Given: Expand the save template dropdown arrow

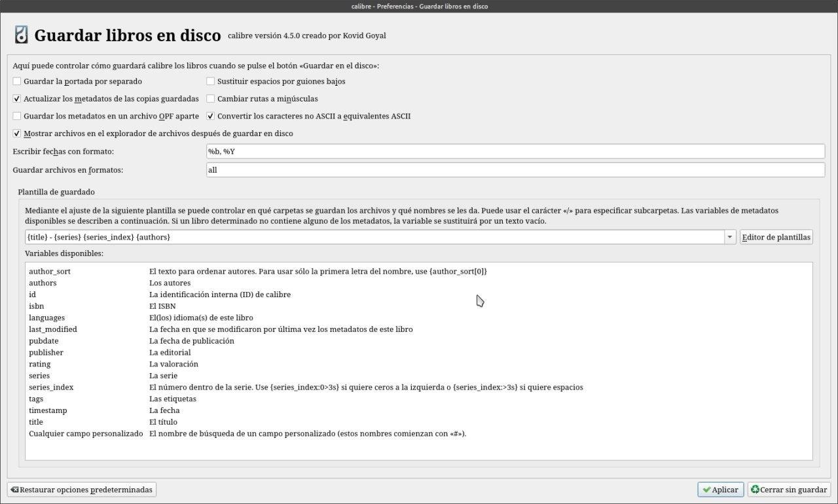Looking at the screenshot, I should tap(730, 237).
